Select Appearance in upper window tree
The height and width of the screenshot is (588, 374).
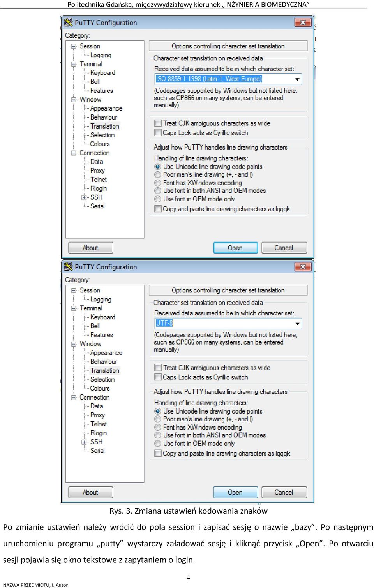point(106,108)
